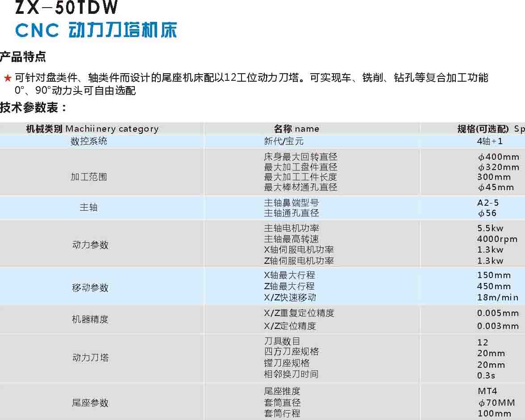Click the 主轴鼻端型号 row label
Viewport: 525px width, 420px height.
[x=291, y=203]
